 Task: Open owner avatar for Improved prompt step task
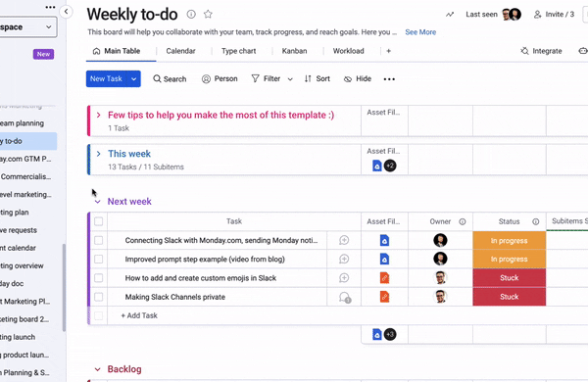coord(440,259)
